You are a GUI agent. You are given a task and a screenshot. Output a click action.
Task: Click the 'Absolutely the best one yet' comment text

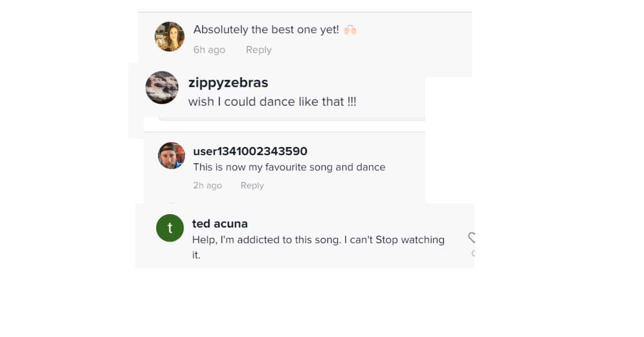pos(267,30)
